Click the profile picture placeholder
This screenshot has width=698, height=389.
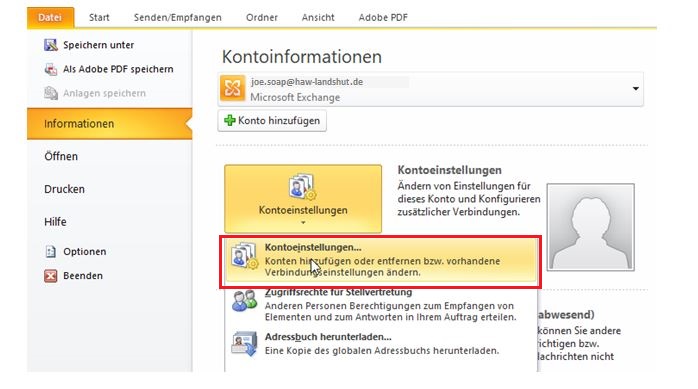tap(591, 227)
